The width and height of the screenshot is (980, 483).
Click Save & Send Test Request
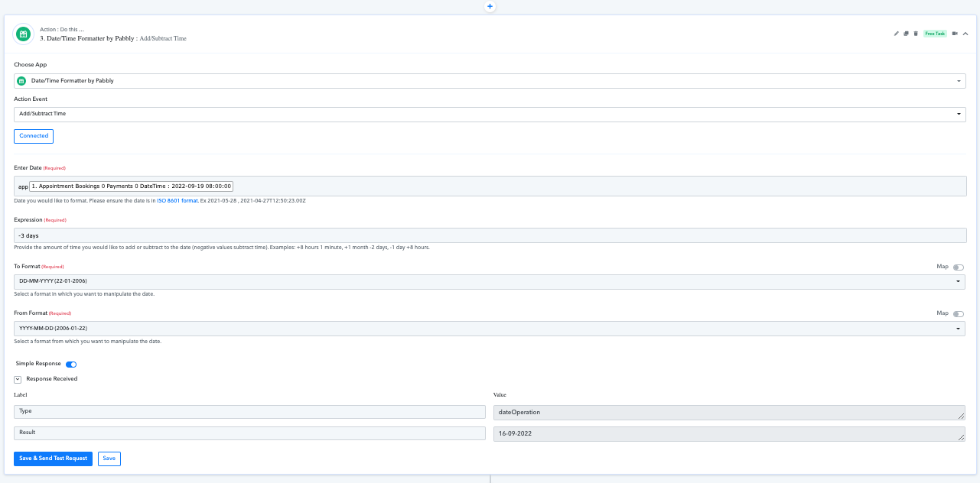coord(53,459)
